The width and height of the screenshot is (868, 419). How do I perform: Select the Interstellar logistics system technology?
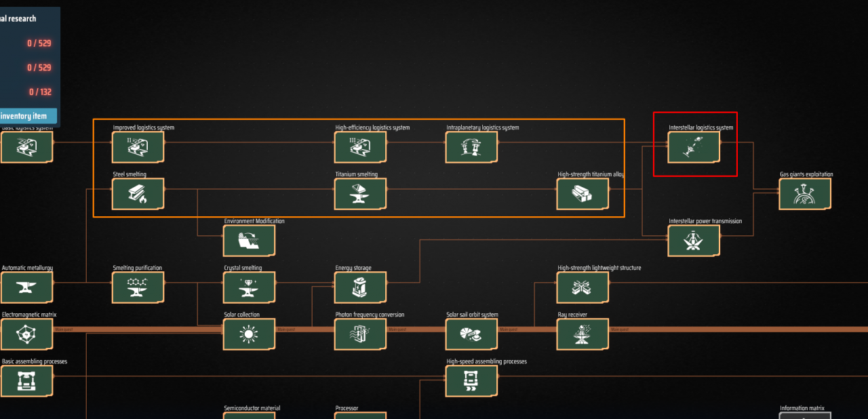pos(694,147)
